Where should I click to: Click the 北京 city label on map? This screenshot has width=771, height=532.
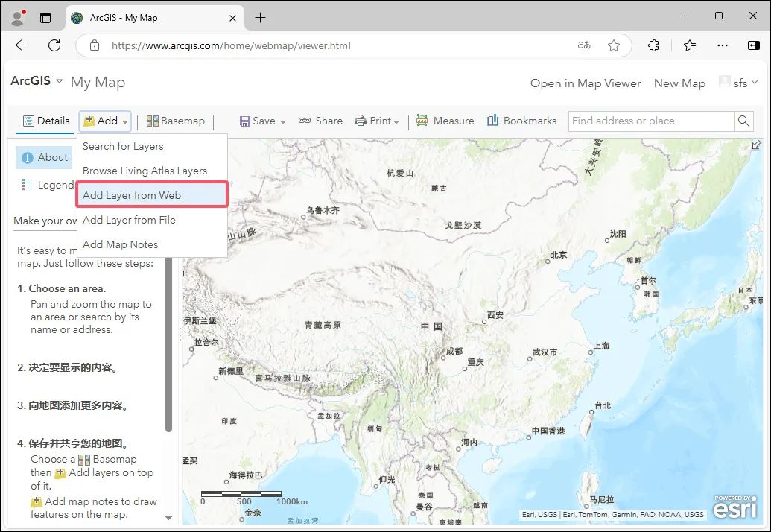[559, 255]
